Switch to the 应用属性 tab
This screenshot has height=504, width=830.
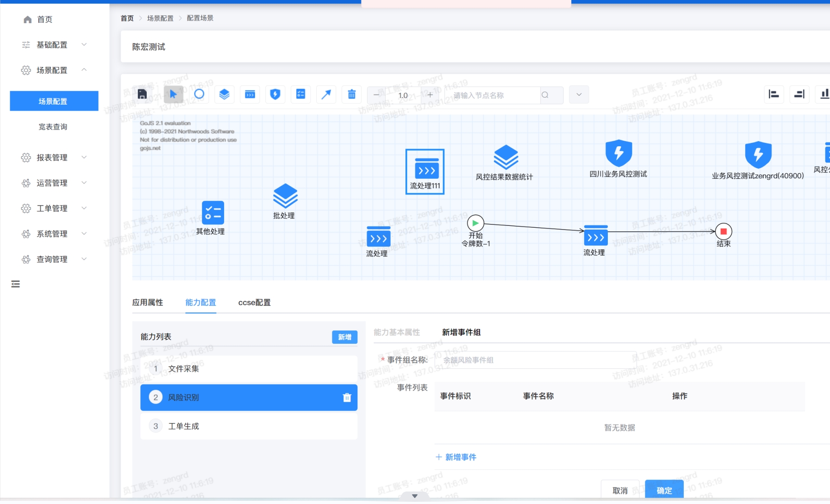click(x=148, y=303)
